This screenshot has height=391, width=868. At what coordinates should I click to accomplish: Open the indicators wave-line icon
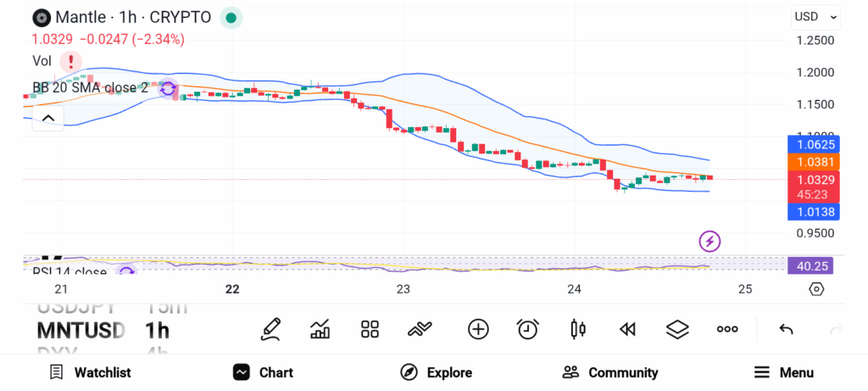click(420, 329)
